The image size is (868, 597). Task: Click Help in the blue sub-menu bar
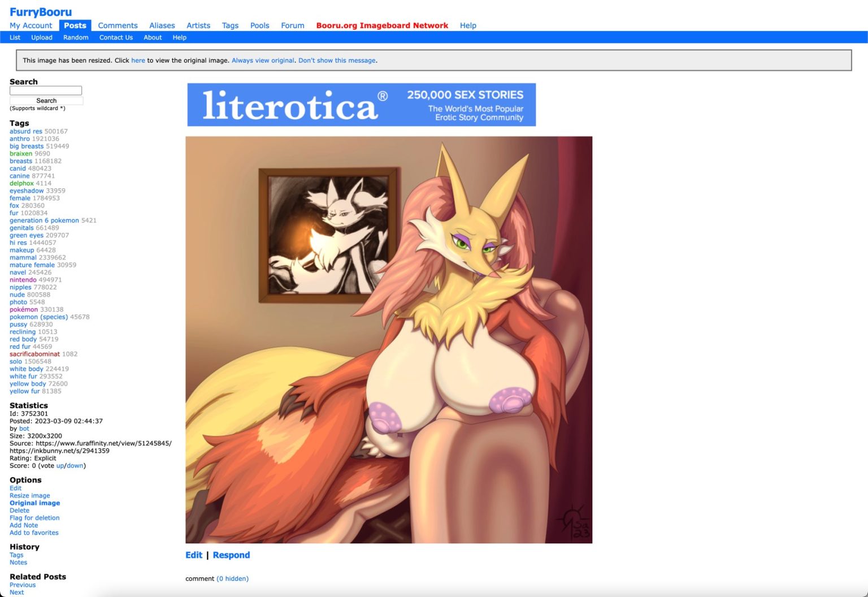[x=180, y=37]
